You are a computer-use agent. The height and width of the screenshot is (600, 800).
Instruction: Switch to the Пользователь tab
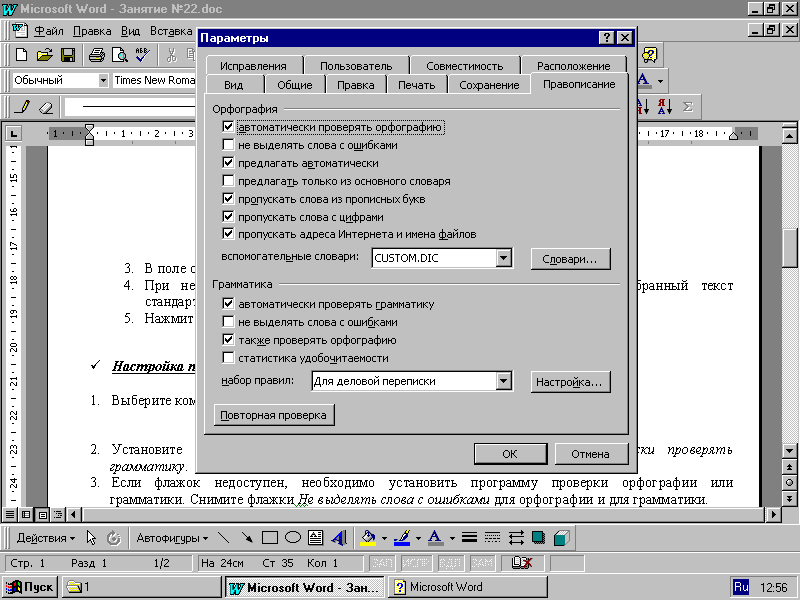click(x=356, y=66)
